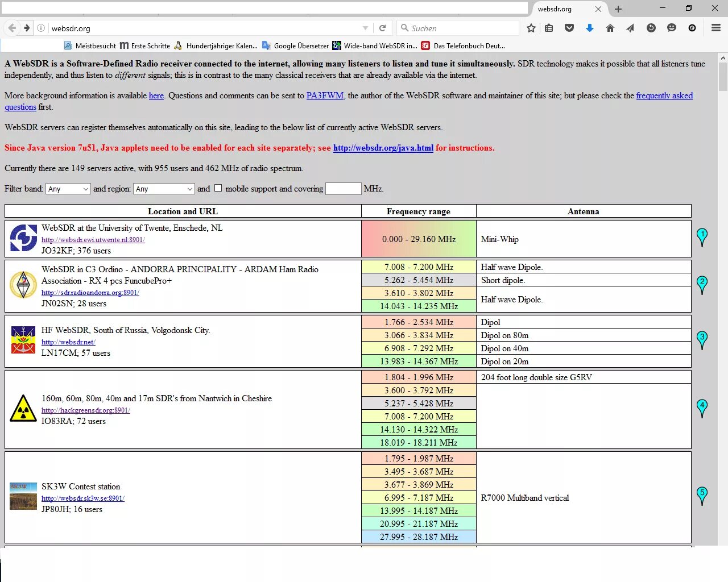Image resolution: width=728 pixels, height=582 pixels.
Task: Click the round black 'e' toolbar icon
Action: pyautogui.click(x=692, y=28)
